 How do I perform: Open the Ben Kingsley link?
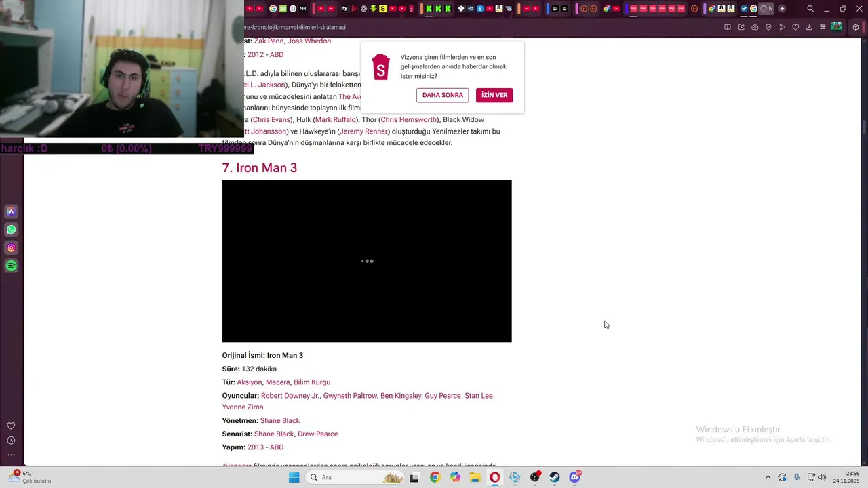[401, 396]
